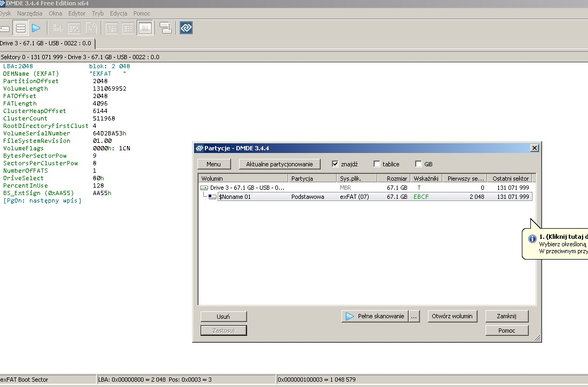The height and width of the screenshot is (387, 588).
Task: Click the Menu button in Partycje dialog
Action: tap(214, 164)
